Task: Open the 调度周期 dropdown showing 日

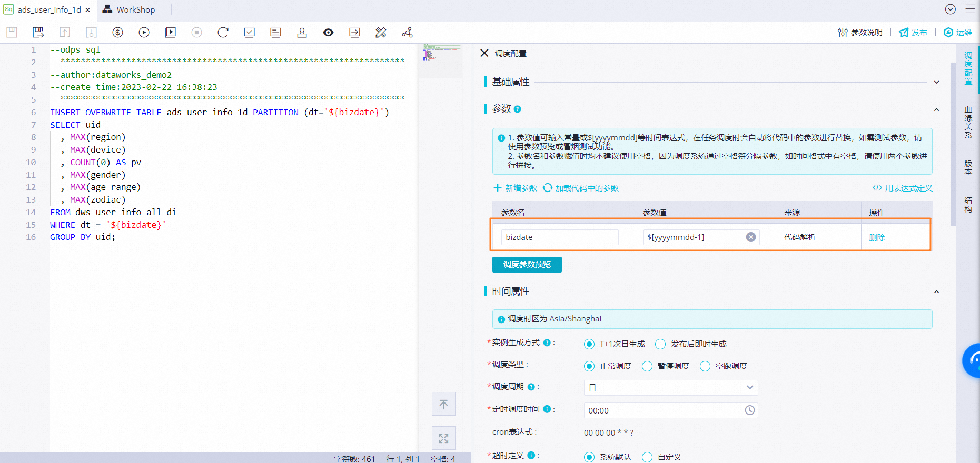Action: tap(671, 388)
